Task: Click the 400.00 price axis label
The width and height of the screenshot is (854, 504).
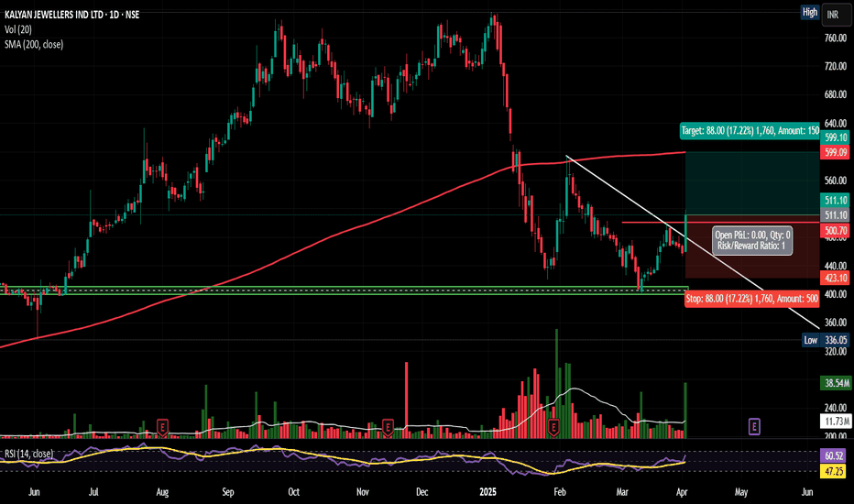Action: coord(835,294)
